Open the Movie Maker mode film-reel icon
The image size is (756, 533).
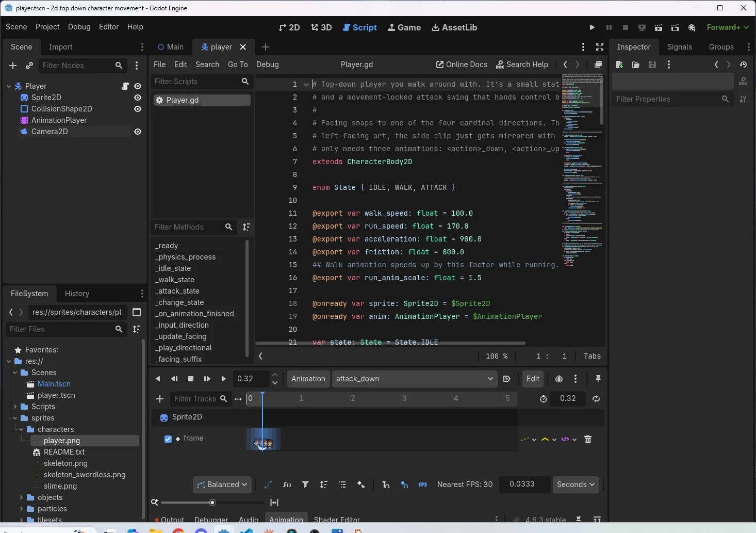point(692,27)
